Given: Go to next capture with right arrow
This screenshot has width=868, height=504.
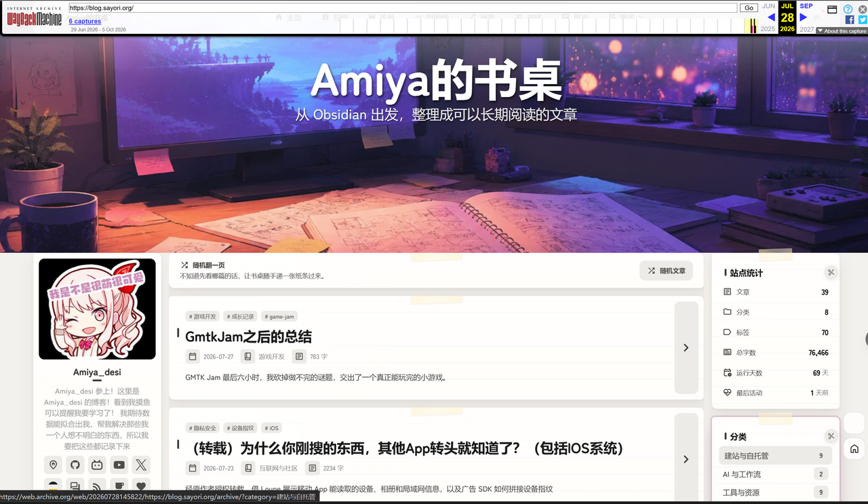Looking at the screenshot, I should point(804,18).
